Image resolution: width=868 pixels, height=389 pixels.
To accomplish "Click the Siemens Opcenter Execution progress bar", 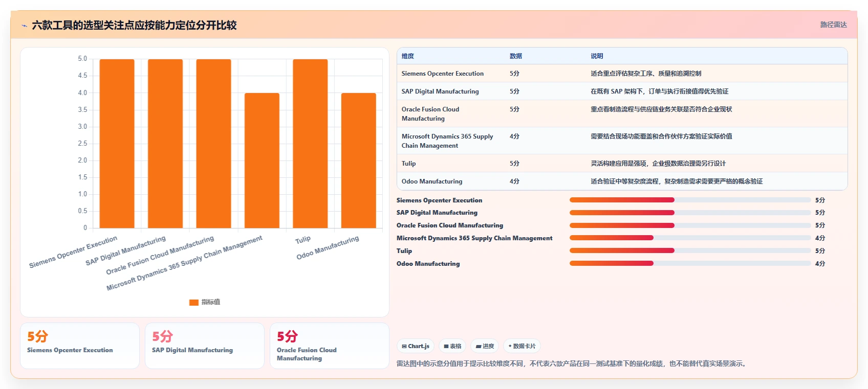I will (690, 200).
